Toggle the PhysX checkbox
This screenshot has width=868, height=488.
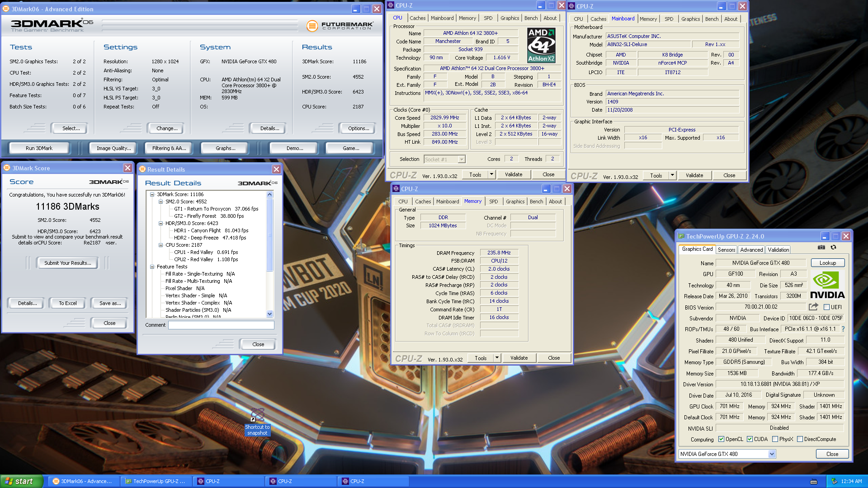[x=775, y=439]
